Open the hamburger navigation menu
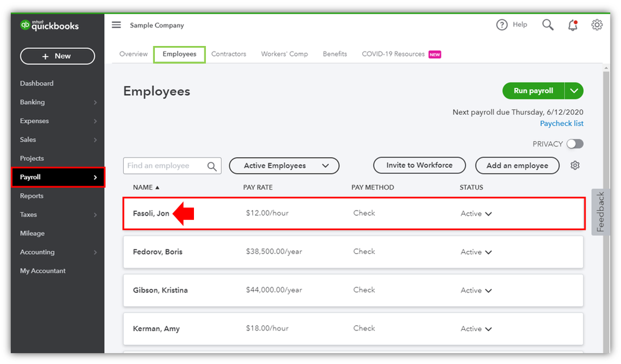 116,25
